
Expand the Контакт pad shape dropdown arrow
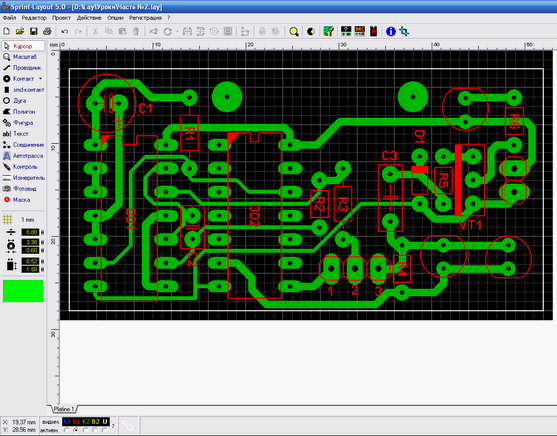40,79
